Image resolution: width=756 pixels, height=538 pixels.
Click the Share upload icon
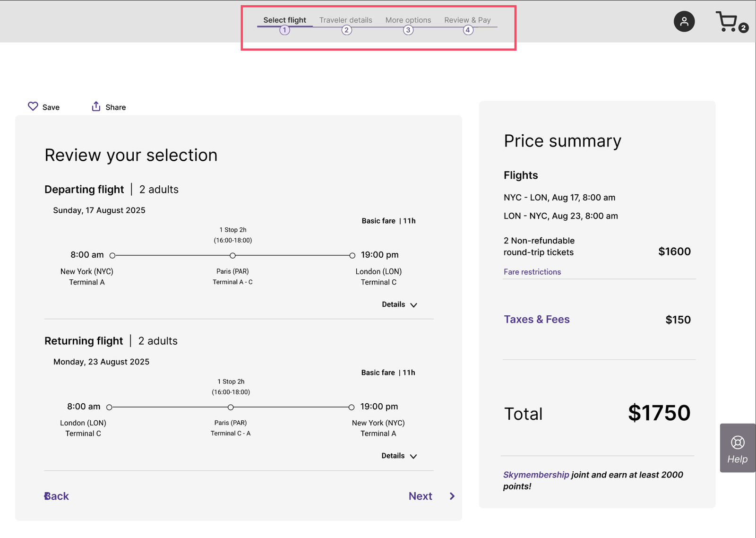96,106
